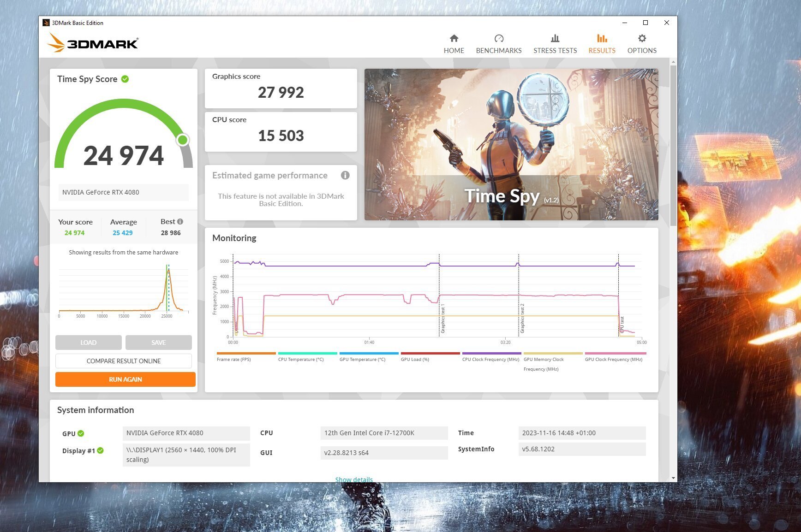
Task: Click the Average score 25 429
Action: pyautogui.click(x=123, y=233)
